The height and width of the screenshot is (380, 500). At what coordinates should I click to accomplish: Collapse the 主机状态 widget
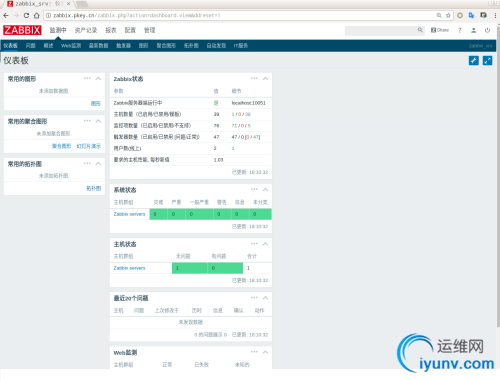(265, 244)
